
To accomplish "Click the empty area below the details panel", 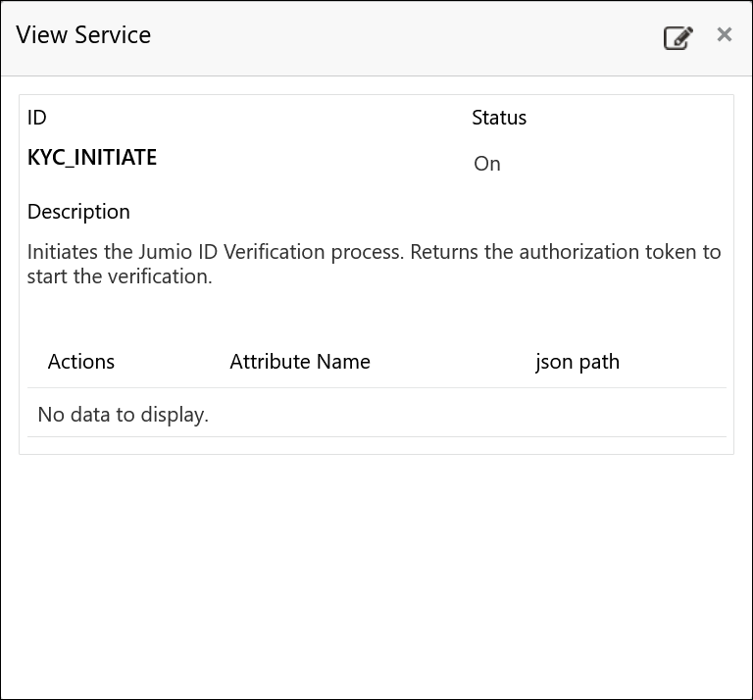I will 376,569.
